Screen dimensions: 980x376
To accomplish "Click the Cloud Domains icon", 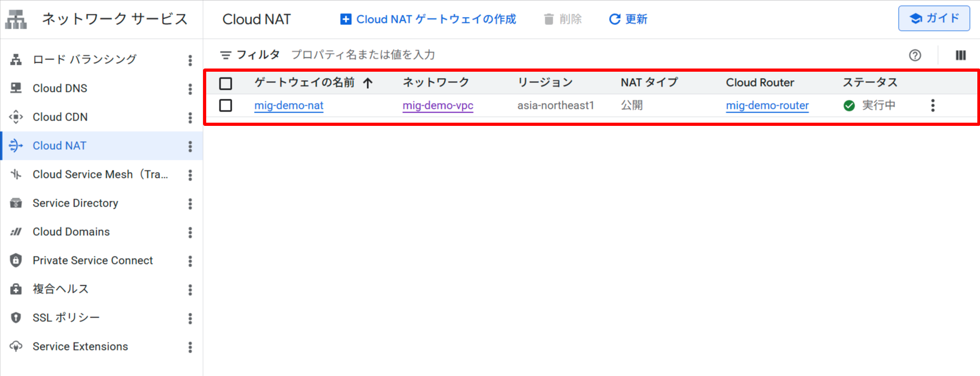I will point(16,232).
